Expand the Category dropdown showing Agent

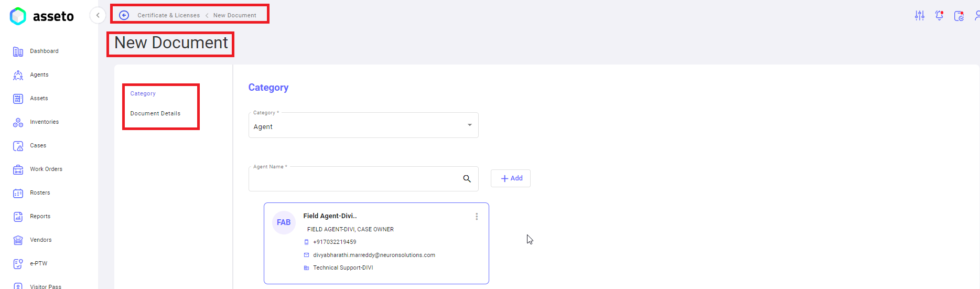(x=363, y=125)
